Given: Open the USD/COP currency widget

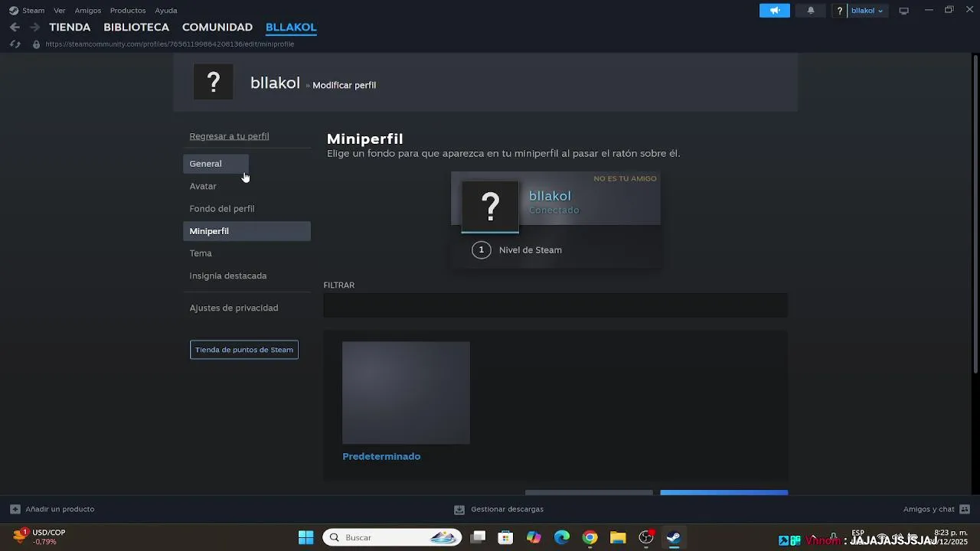Looking at the screenshot, I should pyautogui.click(x=40, y=537).
